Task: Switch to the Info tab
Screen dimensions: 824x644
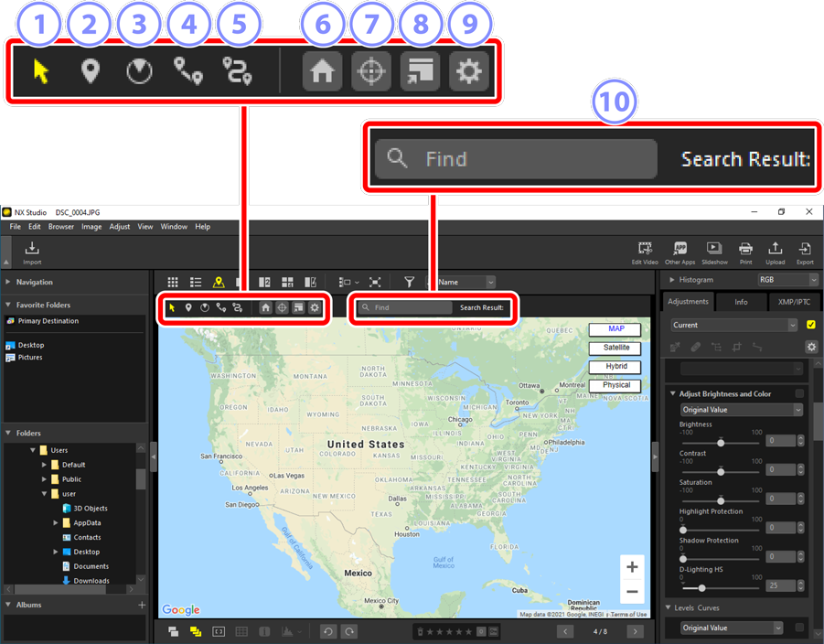Action: 741,302
